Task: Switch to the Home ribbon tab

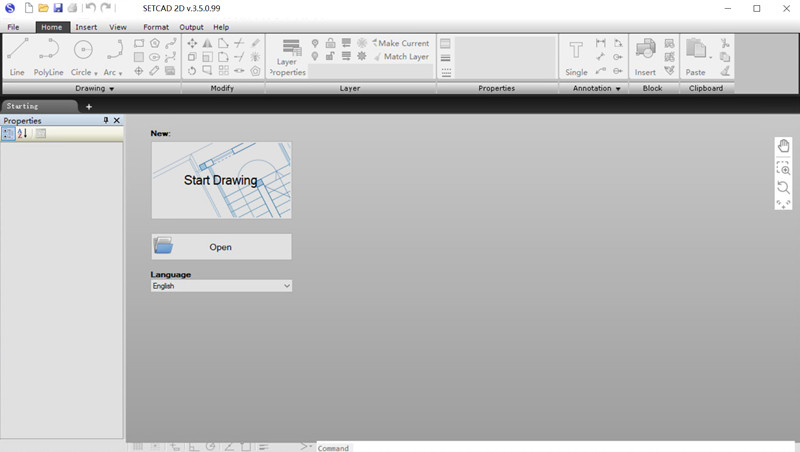Action: (52, 27)
